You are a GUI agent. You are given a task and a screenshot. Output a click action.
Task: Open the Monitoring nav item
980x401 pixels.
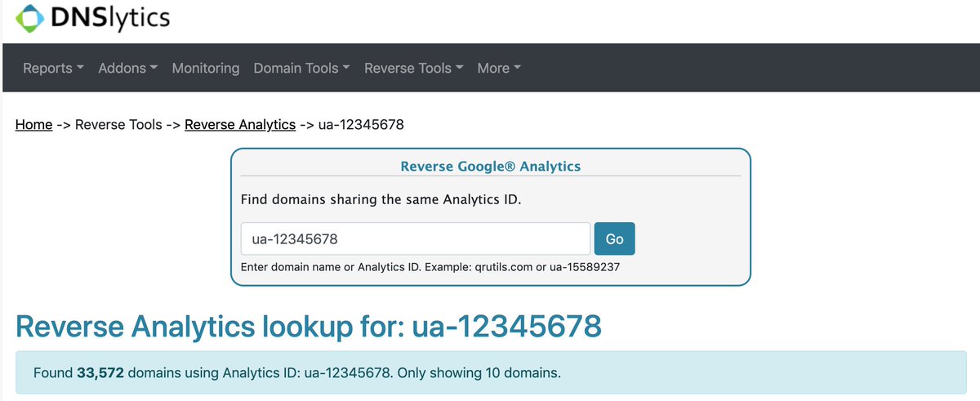(x=206, y=69)
